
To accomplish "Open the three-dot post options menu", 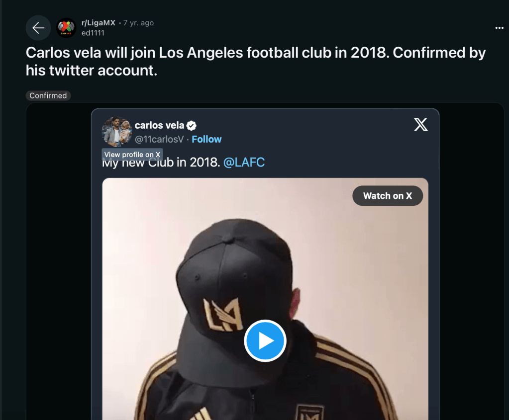I will (x=499, y=28).
